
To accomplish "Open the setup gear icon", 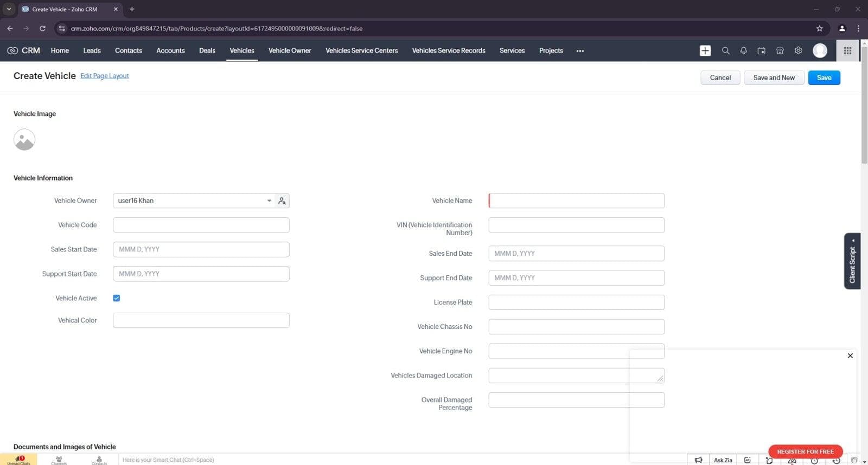I will [798, 50].
